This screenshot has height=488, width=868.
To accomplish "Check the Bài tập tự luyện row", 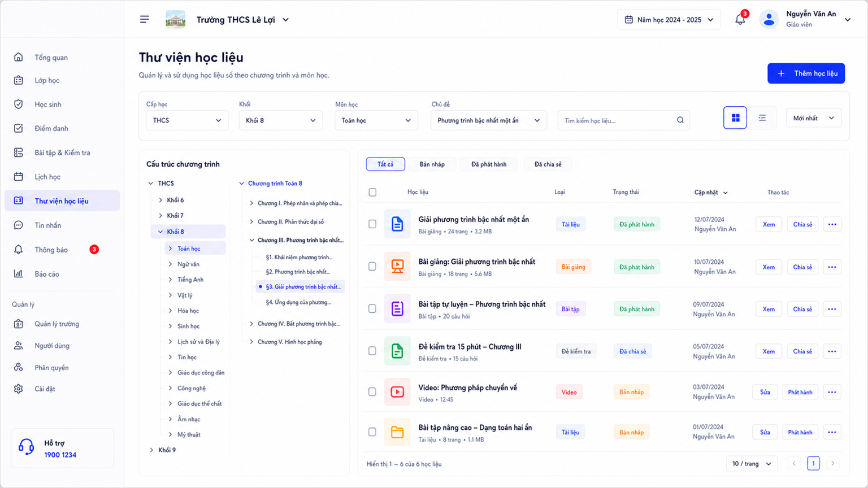I will [372, 308].
